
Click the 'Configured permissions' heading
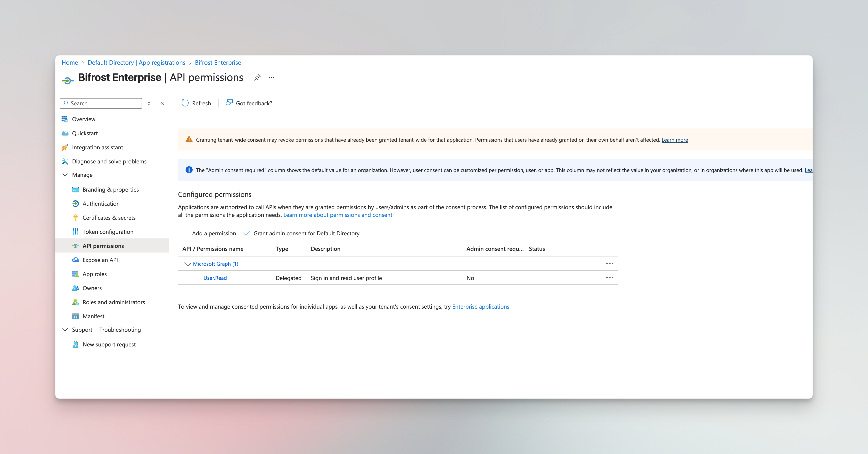pos(215,194)
